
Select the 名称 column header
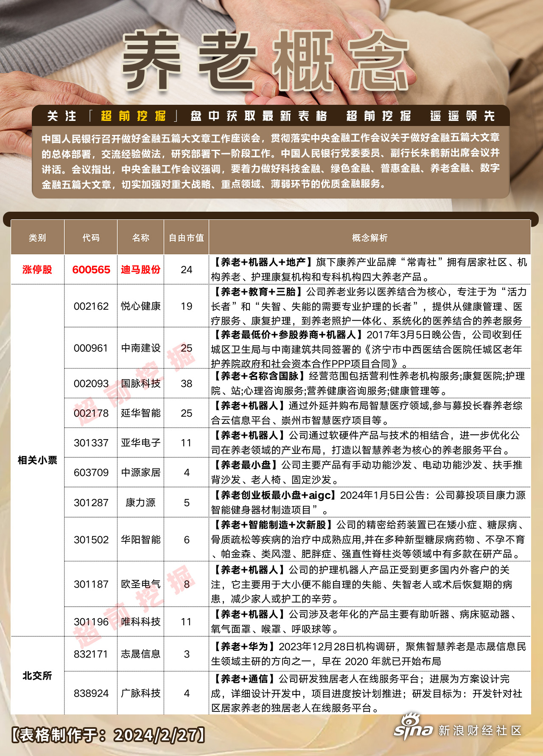pos(140,238)
